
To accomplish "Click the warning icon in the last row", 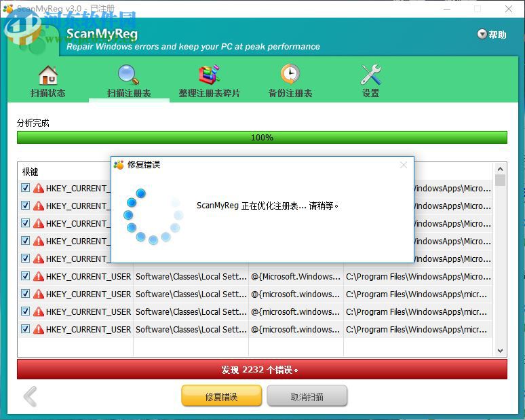I will point(39,329).
